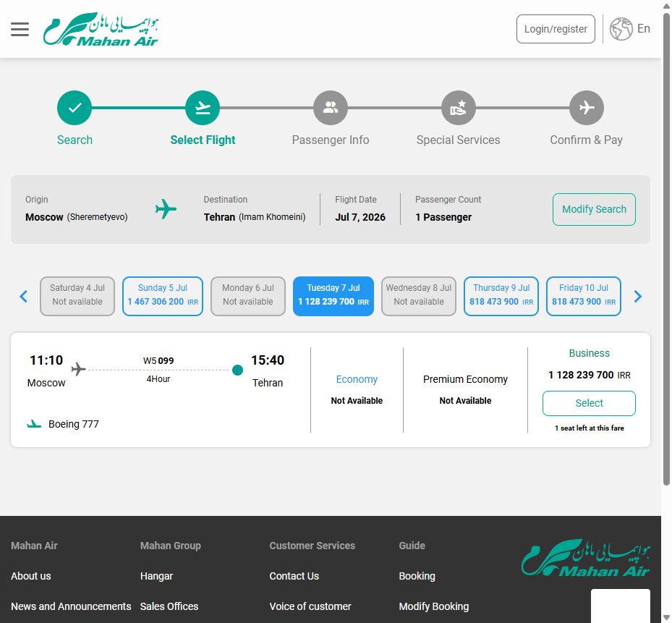672x623 pixels.
Task: Click the Confirm & Pay step label
Action: pyautogui.click(x=587, y=140)
